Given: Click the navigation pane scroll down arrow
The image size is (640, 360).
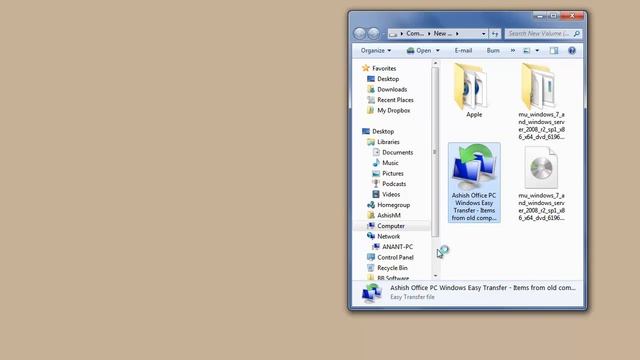Looking at the screenshot, I should tap(435, 276).
